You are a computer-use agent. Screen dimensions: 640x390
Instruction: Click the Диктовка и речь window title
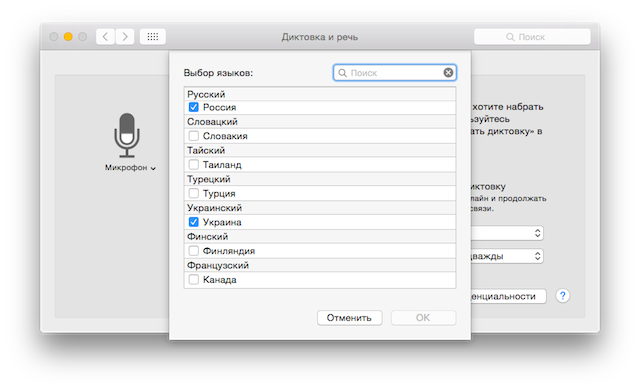tap(320, 37)
